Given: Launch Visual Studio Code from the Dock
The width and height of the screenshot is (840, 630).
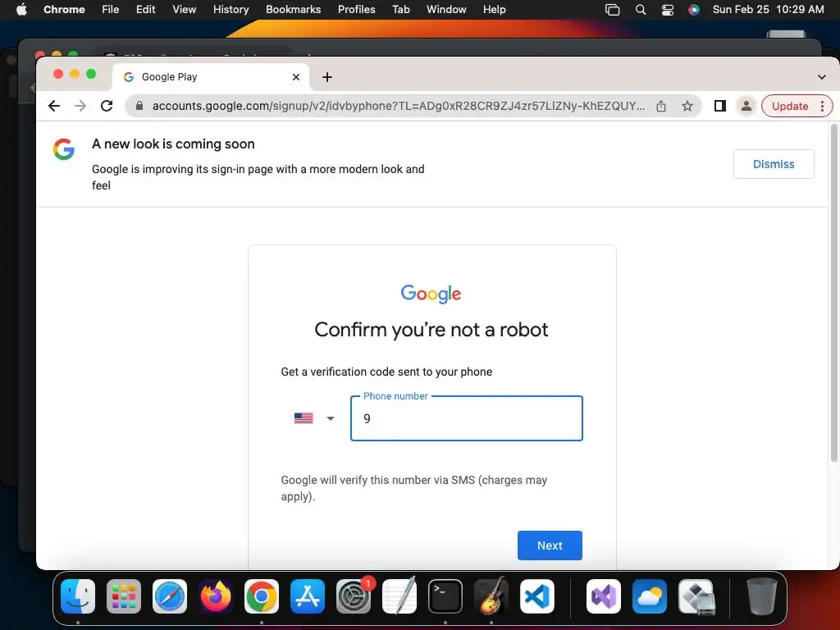Looking at the screenshot, I should (x=536, y=597).
